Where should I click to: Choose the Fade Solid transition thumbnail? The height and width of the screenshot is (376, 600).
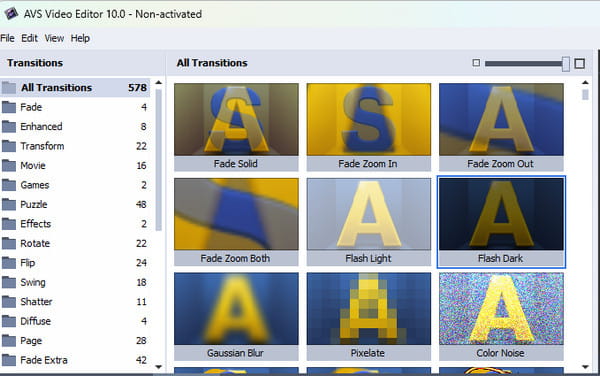click(236, 127)
